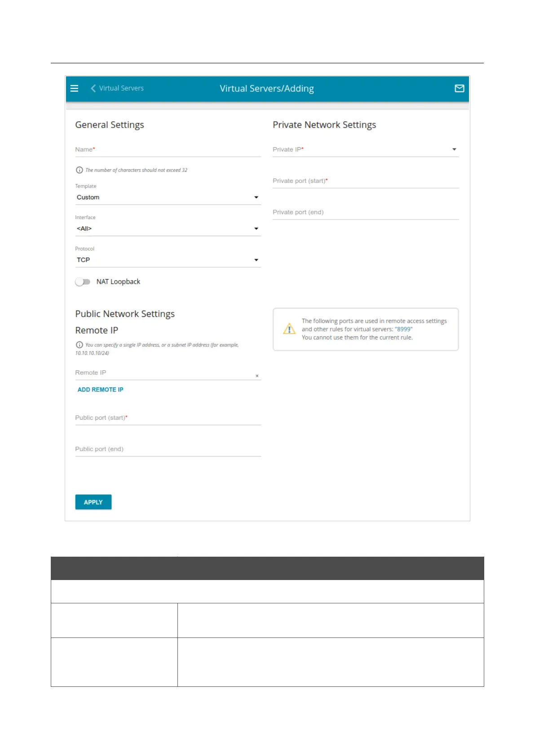Click the ADD REMOTE IP link
535x756 pixels.
pyautogui.click(x=100, y=390)
